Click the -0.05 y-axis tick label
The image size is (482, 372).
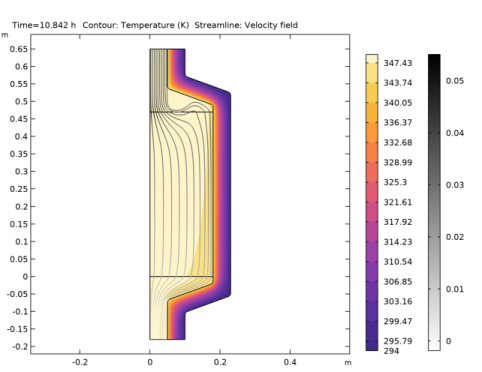click(17, 294)
